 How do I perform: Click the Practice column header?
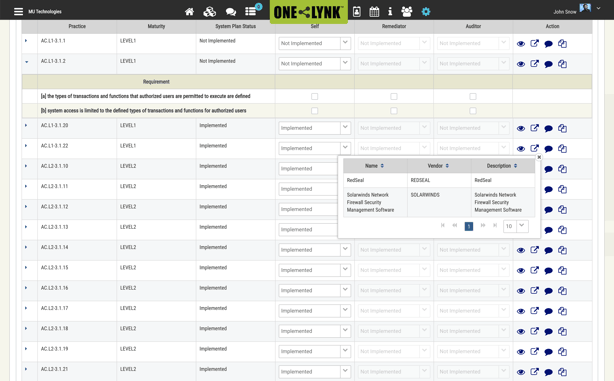click(77, 26)
